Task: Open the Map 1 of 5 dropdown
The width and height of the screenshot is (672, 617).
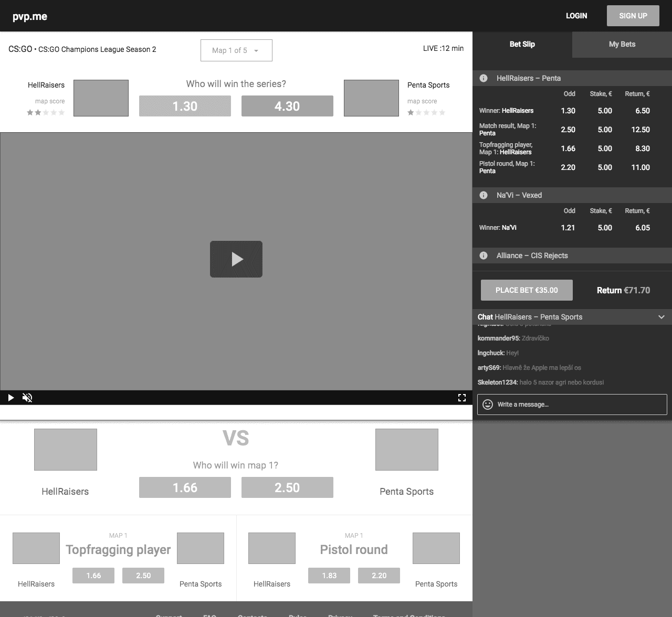Action: pos(236,50)
